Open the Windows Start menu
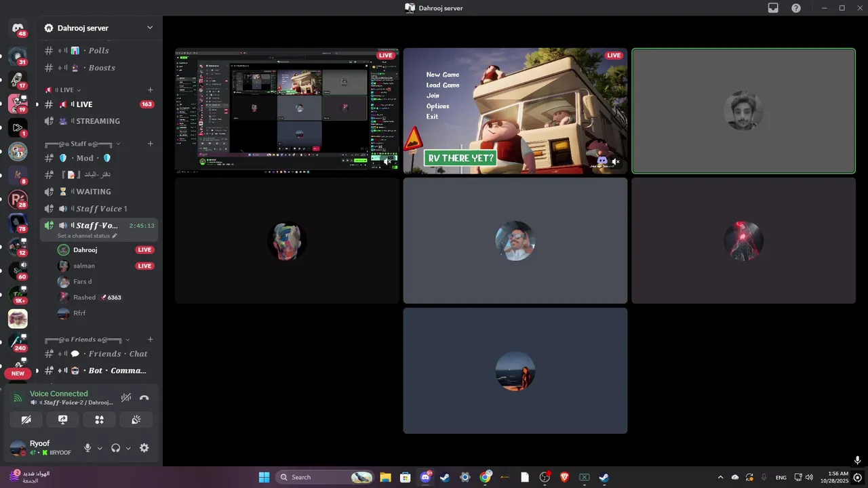Viewport: 868px width, 488px height. 264,477
